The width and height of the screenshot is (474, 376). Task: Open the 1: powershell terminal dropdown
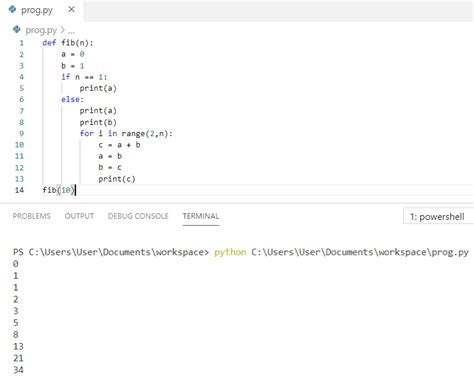point(438,217)
